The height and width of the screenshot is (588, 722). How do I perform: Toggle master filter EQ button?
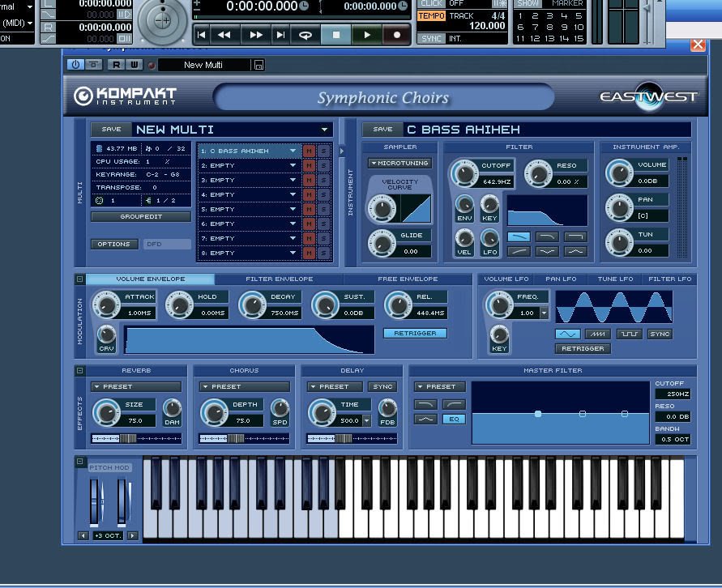(454, 420)
